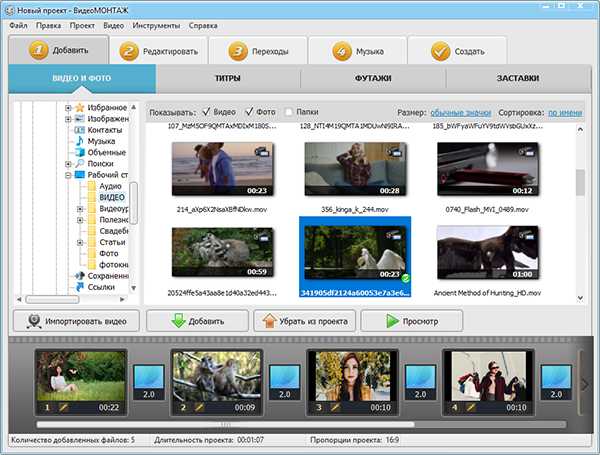Open transition after clip 2 in timeline
600x455 pixels.
(x=285, y=382)
